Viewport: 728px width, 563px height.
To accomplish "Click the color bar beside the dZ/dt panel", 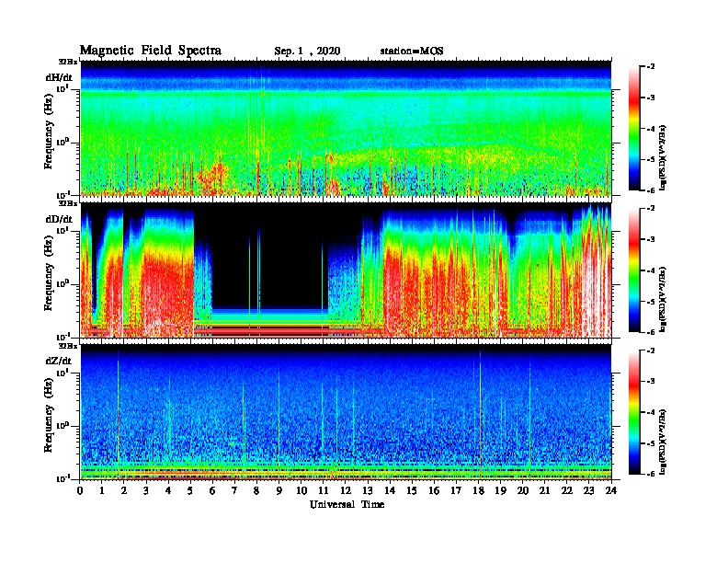I will coord(634,412).
